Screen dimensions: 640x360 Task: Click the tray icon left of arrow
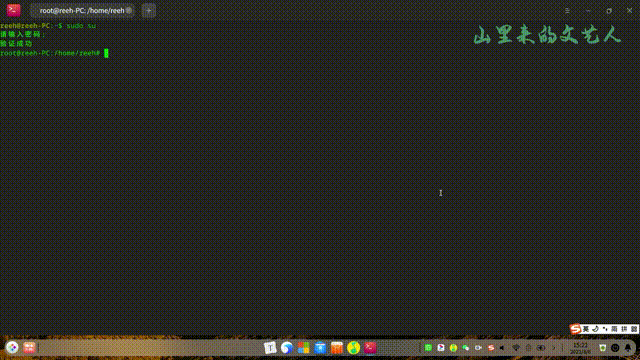[541, 348]
